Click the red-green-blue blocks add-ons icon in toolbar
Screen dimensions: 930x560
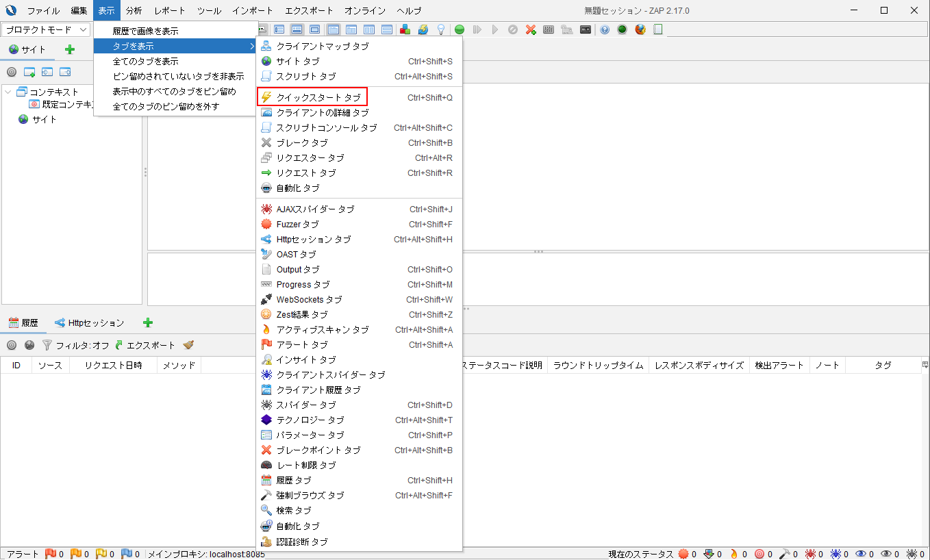coord(405,29)
